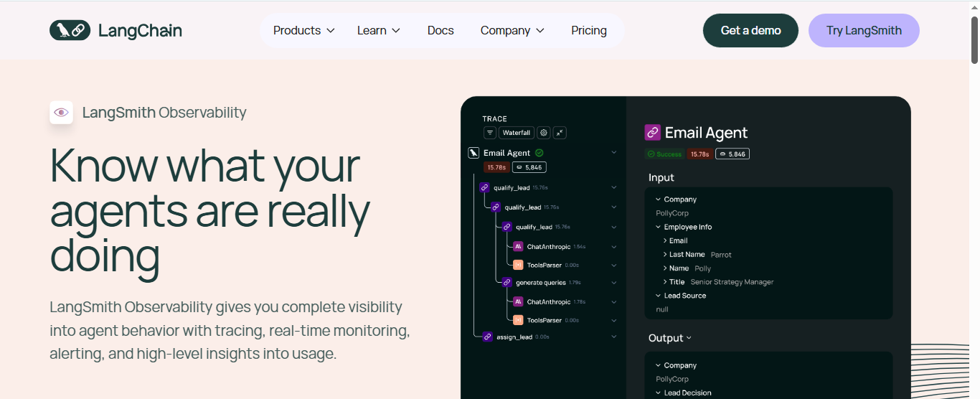Open the trace settings gear icon
Image resolution: width=980 pixels, height=399 pixels.
click(544, 133)
